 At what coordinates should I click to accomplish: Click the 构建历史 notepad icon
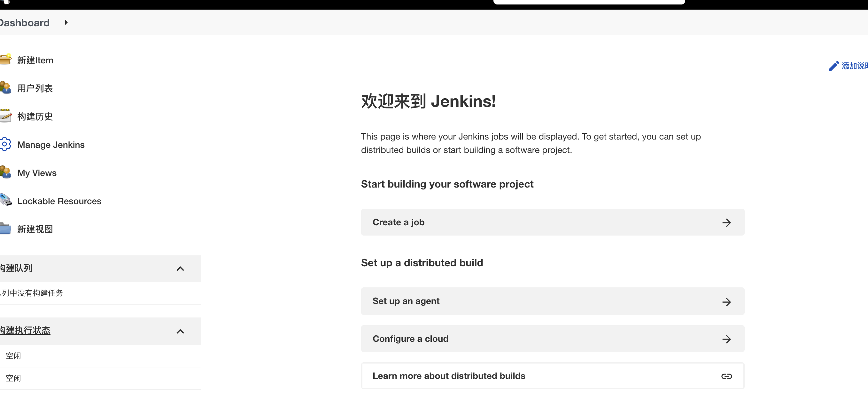tap(5, 116)
